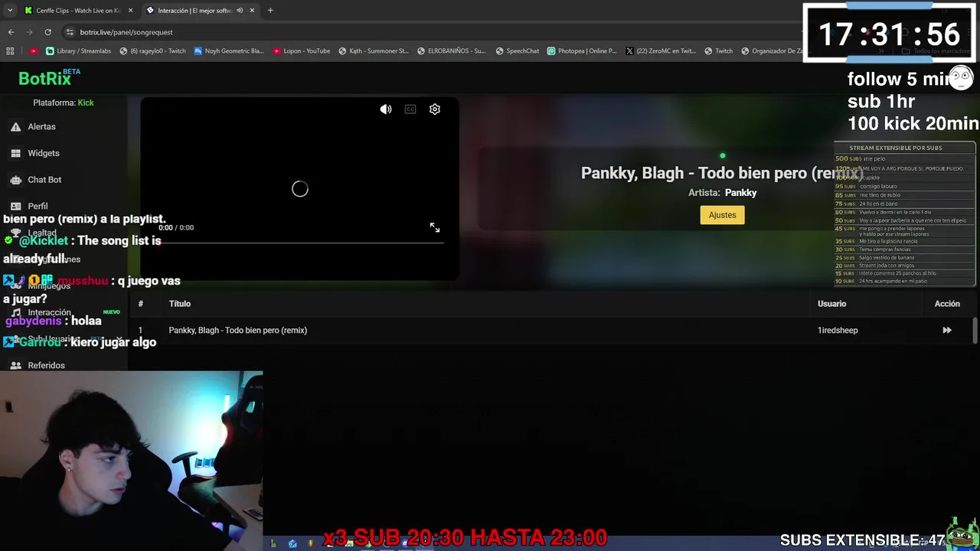Open the tab search dropdown
Screen dimensions: 980x551
[10, 11]
